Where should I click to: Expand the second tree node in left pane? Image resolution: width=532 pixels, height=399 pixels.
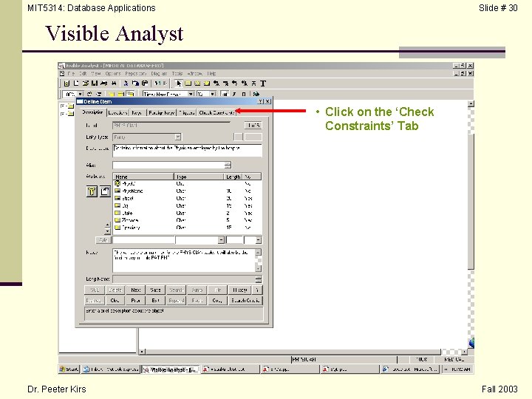coord(62,114)
